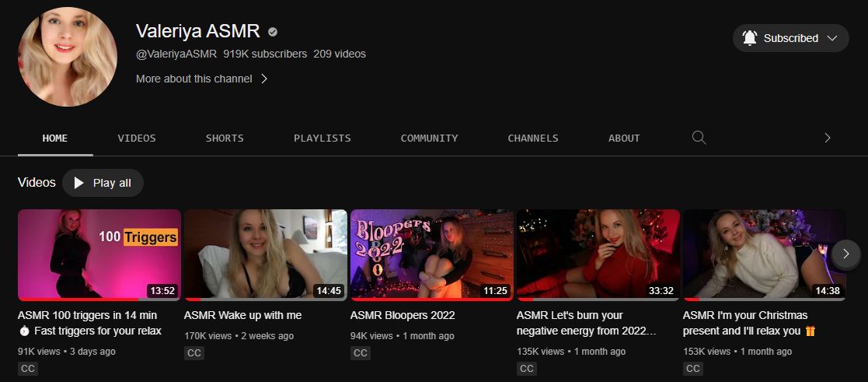The width and height of the screenshot is (868, 382).
Task: Click 170K views 2 weeks ago text
Action: pos(239,336)
